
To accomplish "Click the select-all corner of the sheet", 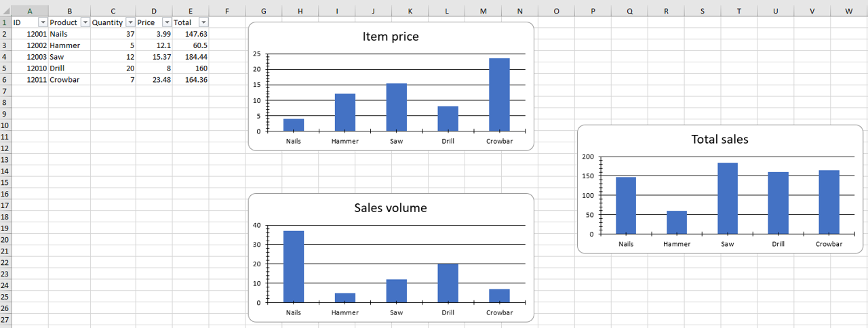I will point(5,11).
